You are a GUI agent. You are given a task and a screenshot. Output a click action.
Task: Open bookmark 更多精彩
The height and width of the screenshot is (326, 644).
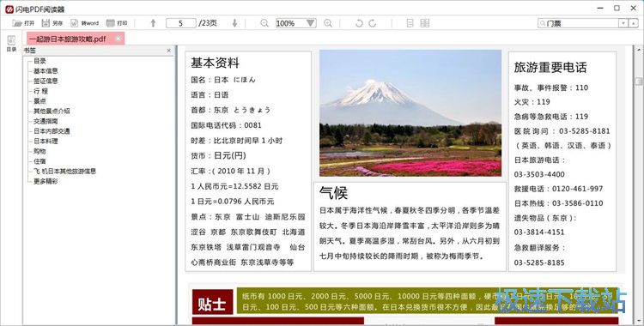[46, 181]
